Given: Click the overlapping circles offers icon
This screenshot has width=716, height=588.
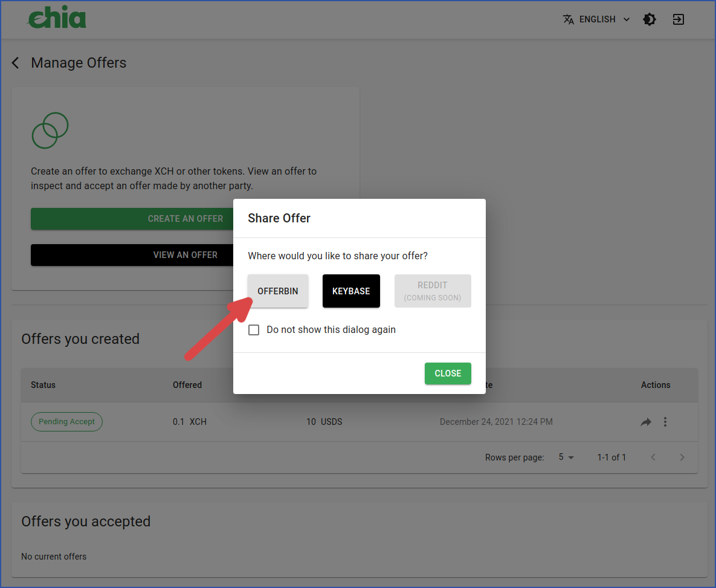Looking at the screenshot, I should tap(50, 130).
